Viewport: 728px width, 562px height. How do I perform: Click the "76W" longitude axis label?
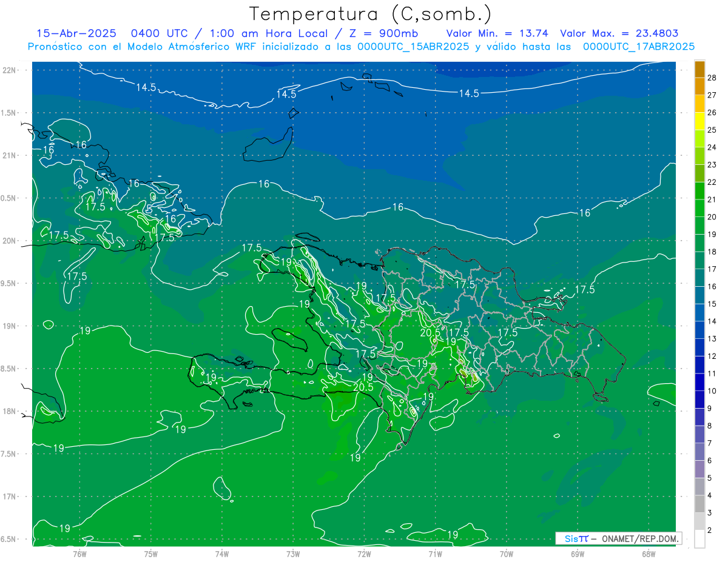80,554
